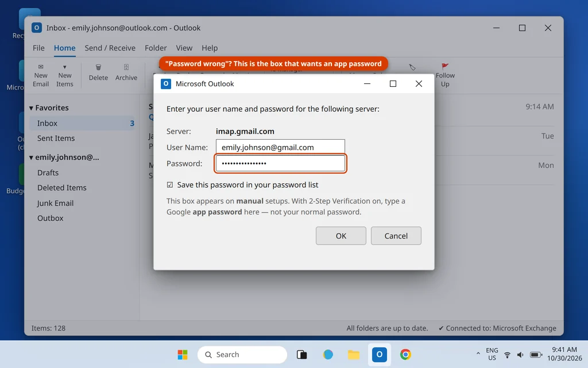Click the New Email ribbon icon
Viewport: 588px width, 368px height.
41,67
